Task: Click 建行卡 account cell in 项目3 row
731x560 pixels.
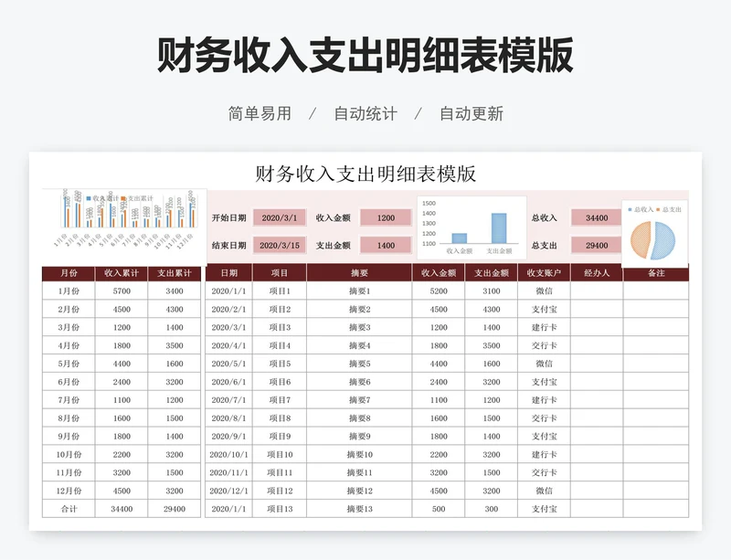Action: coord(544,327)
